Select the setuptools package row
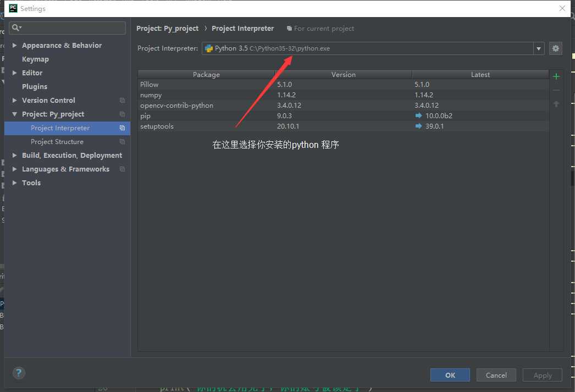The width and height of the screenshot is (575, 392). pyautogui.click(x=343, y=126)
